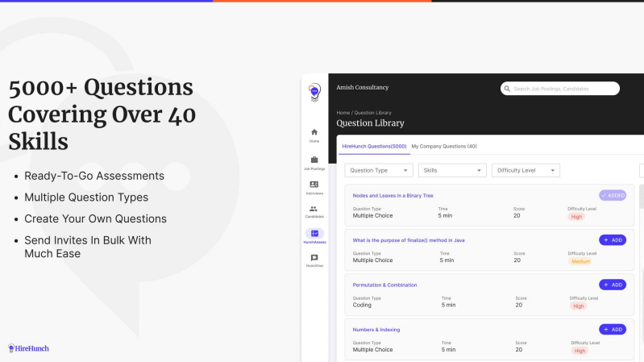Open Permutation & Combination question title
This screenshot has width=644, height=362.
pos(384,285)
